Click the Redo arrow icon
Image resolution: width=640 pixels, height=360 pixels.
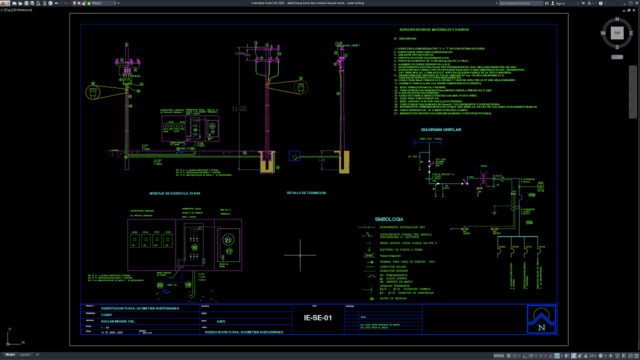[66, 3]
